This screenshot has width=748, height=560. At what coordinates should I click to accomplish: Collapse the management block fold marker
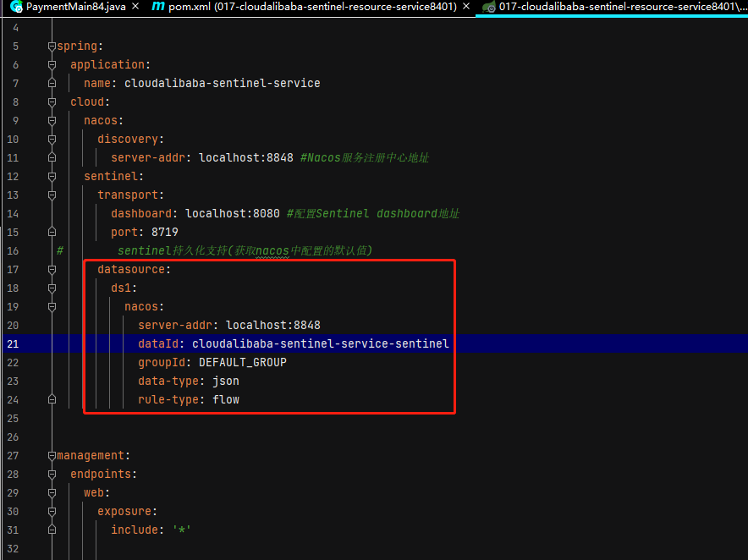52,456
